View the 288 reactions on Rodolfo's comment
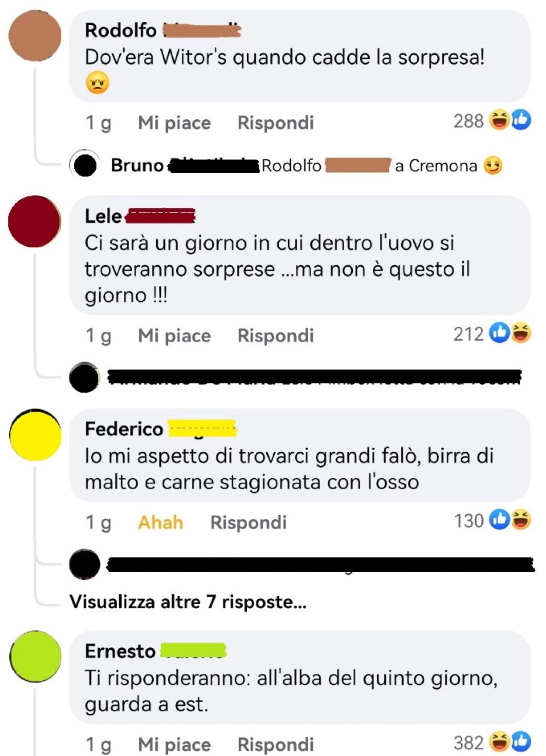Image resolution: width=546 pixels, height=756 pixels. [492, 121]
